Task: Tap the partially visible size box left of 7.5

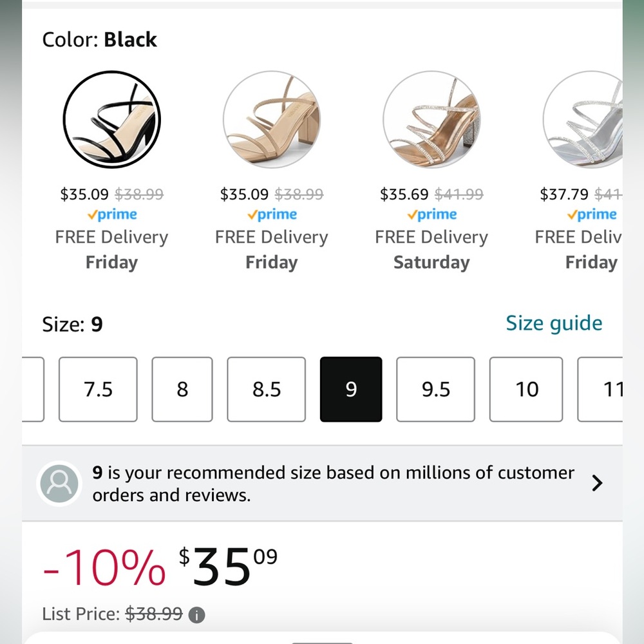Action: point(33,390)
